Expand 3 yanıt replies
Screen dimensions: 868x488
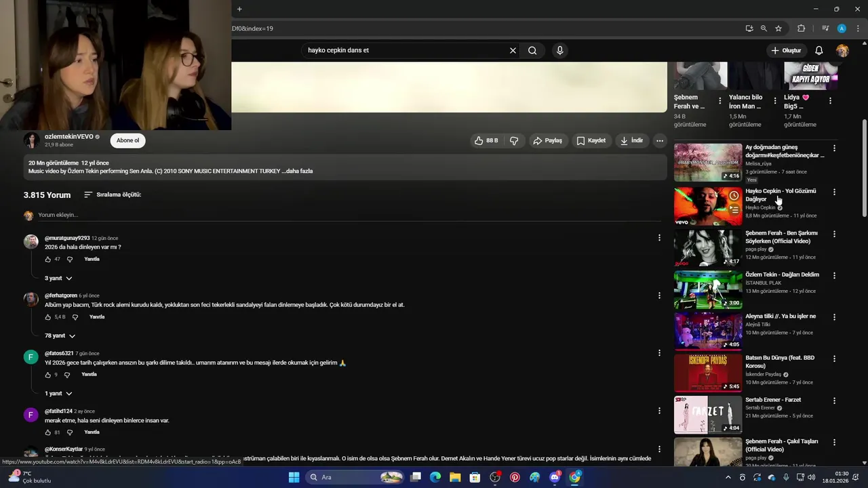tap(58, 278)
